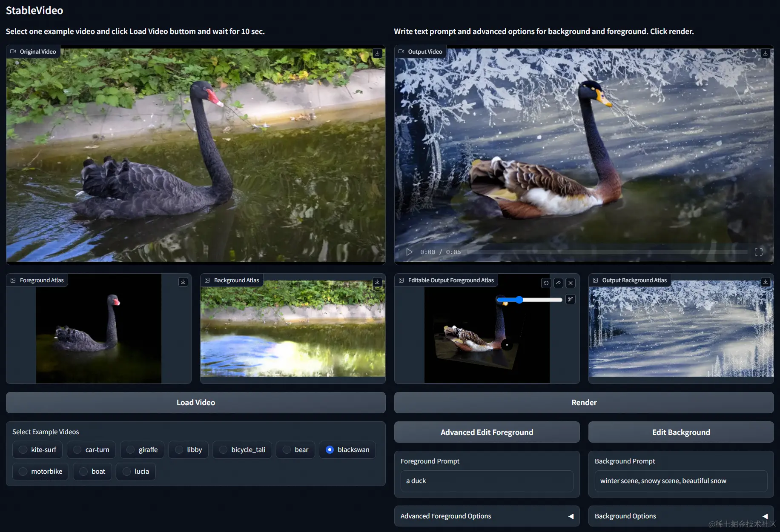Click the Output Video label tag
This screenshot has height=532, width=780.
(420, 51)
